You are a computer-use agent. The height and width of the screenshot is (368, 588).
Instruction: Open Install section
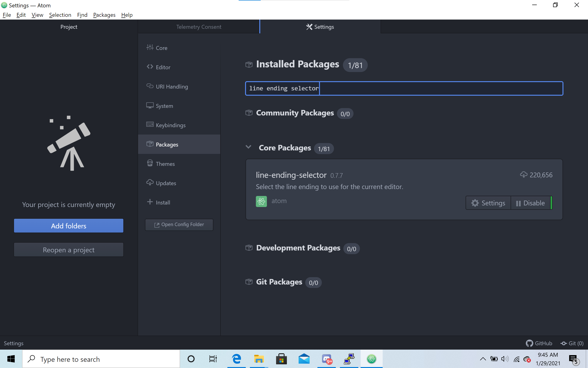[x=179, y=202]
